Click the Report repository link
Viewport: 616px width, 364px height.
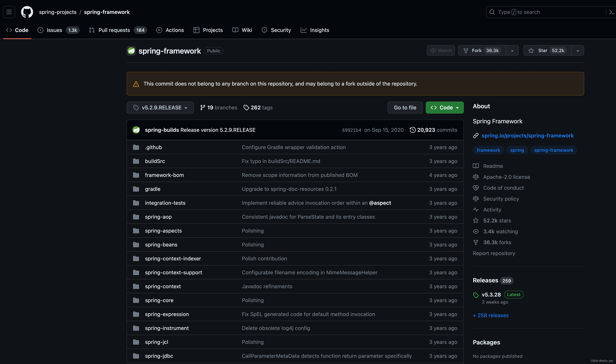[x=494, y=253]
